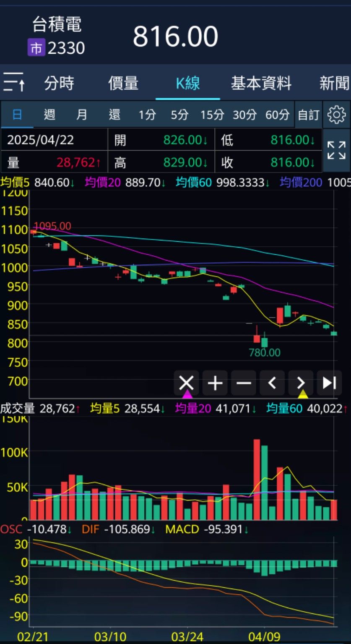The height and width of the screenshot is (644, 351).
Task: Tap 均價20 moving average label
Action: [103, 183]
